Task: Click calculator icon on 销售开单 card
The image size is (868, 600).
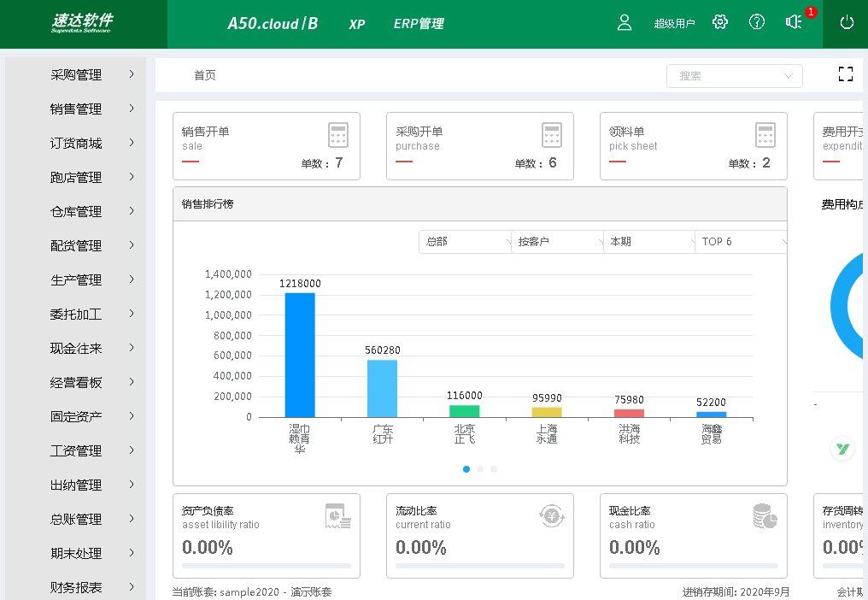Action: point(338,135)
